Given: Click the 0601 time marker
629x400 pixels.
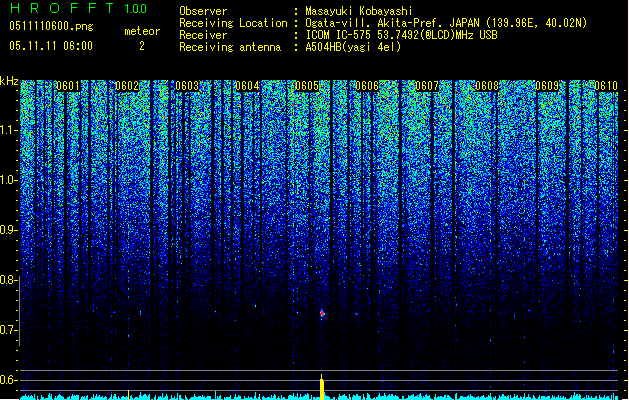Looking at the screenshot, I should pos(67,86).
